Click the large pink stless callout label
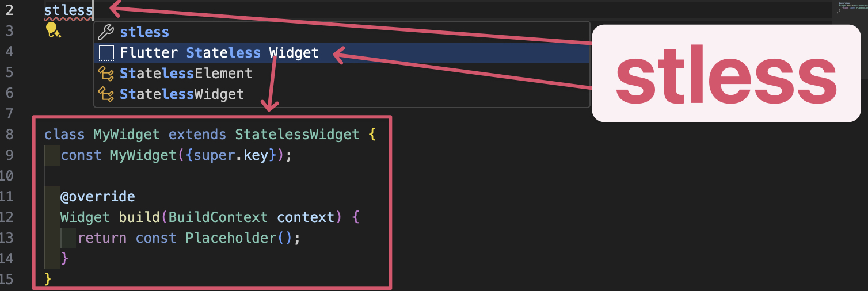Viewport: 868px width, 291px height. [725, 74]
